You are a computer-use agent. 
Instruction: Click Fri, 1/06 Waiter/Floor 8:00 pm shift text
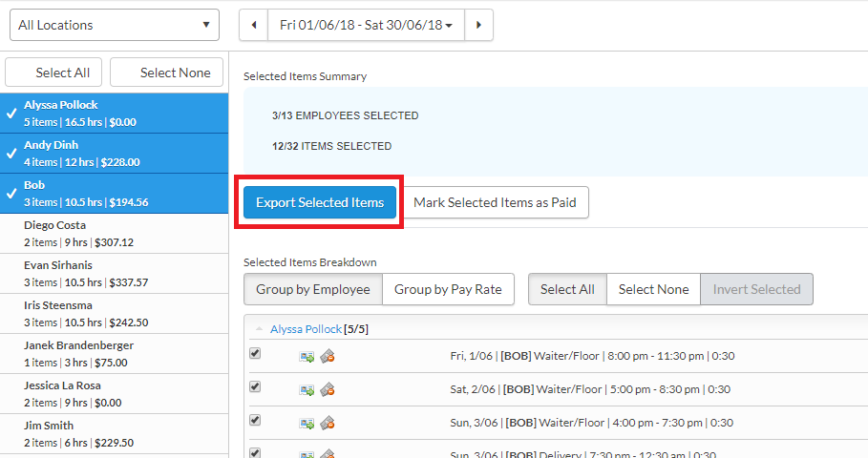(x=592, y=356)
